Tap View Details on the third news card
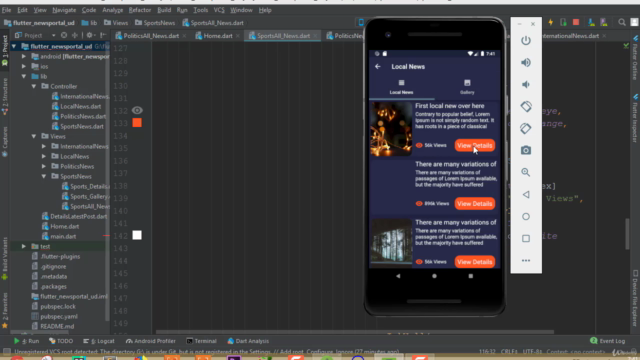This screenshot has width=640, height=360. pos(475,262)
